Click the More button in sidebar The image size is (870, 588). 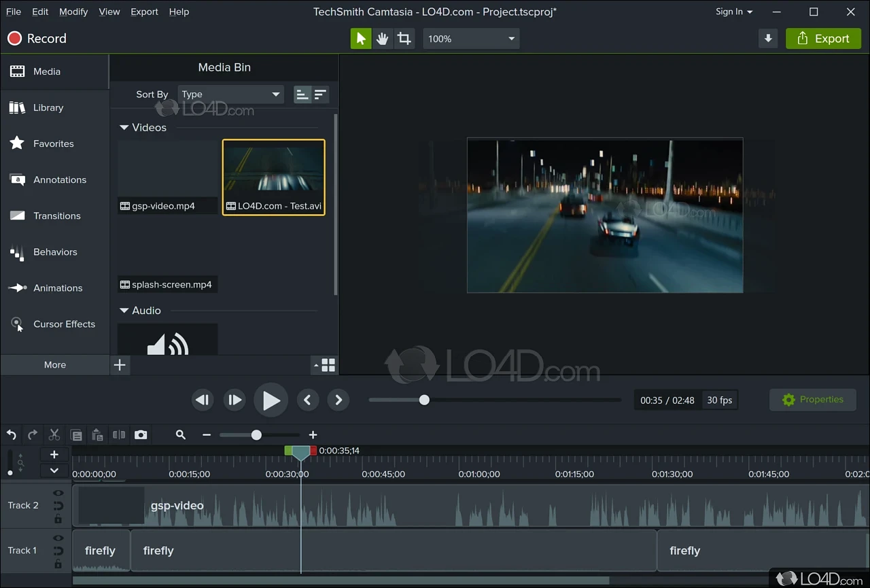55,365
